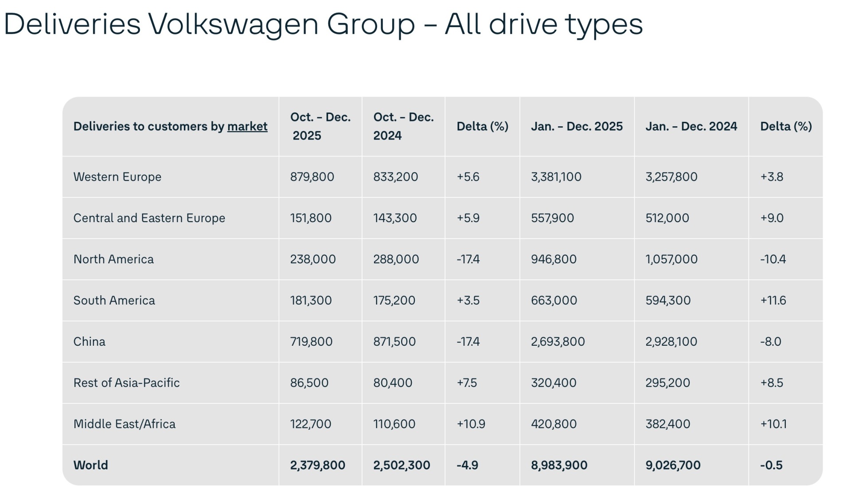Select the Western Europe row label
851x504 pixels.
point(117,177)
